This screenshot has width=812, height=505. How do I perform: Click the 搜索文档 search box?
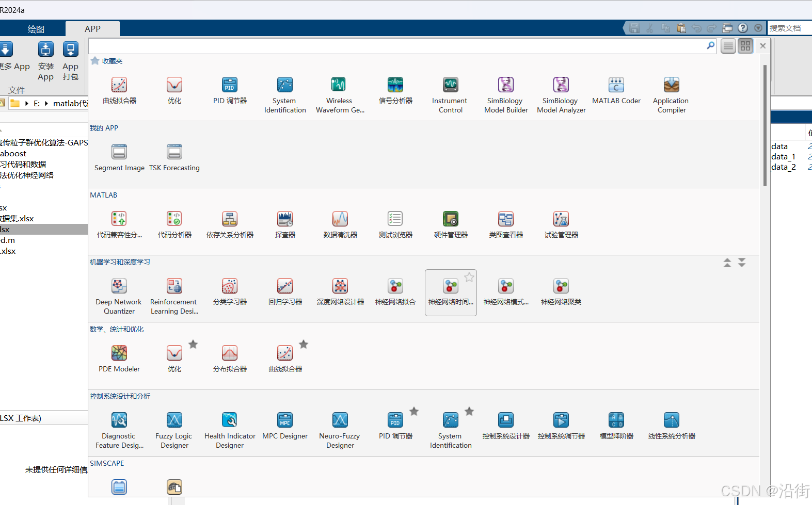point(790,28)
